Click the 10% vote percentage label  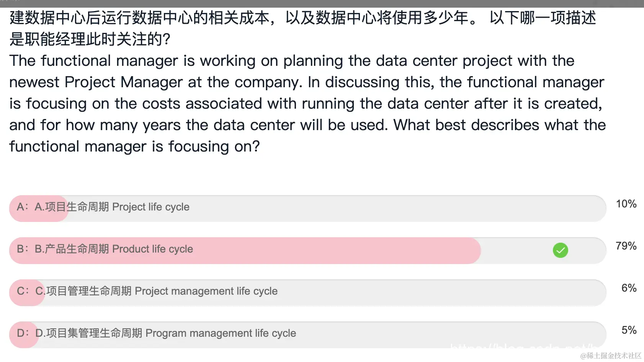(x=626, y=204)
